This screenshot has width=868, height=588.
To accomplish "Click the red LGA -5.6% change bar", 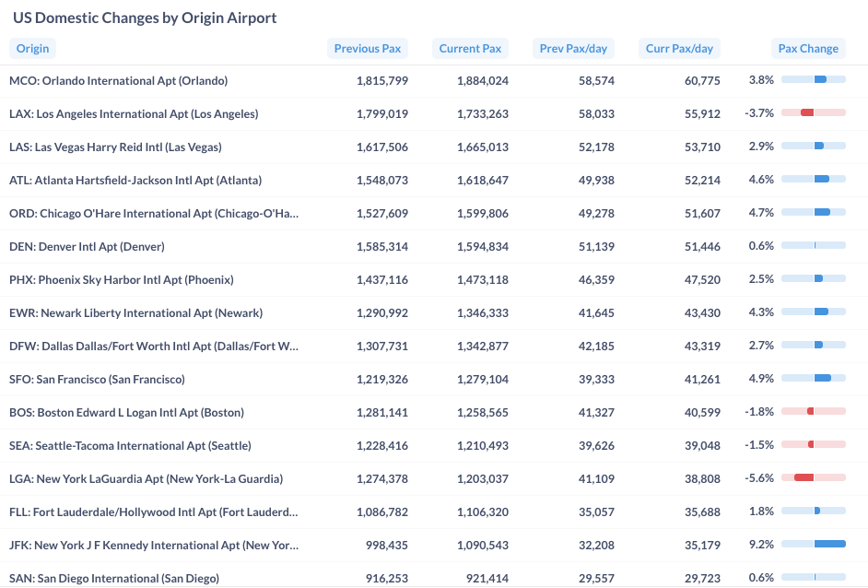I will (x=803, y=478).
